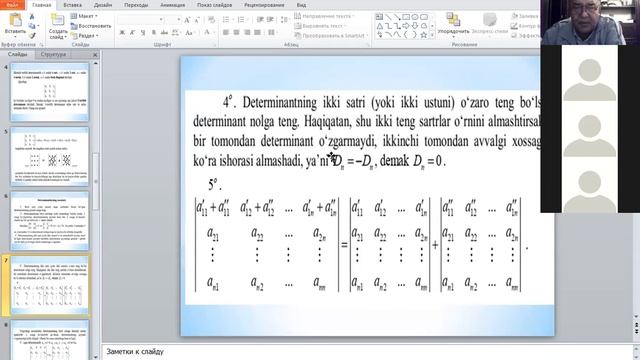
Task: Select the Text Box shape in gallery
Action: (x=379, y=17)
